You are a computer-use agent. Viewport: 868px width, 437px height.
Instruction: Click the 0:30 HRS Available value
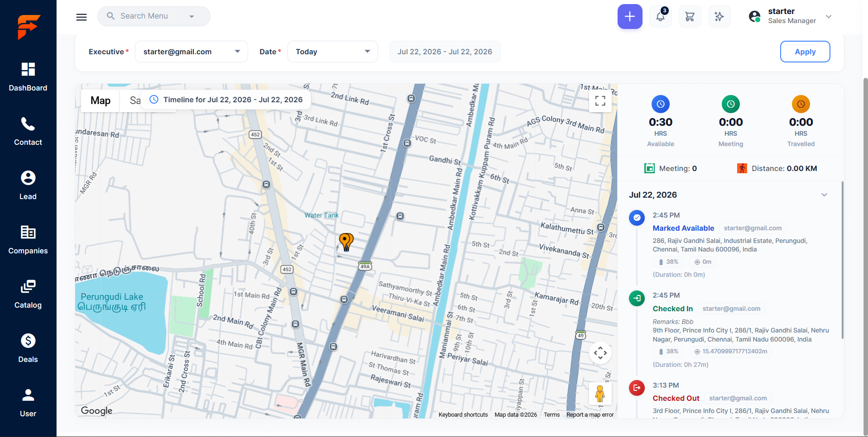pyautogui.click(x=661, y=122)
